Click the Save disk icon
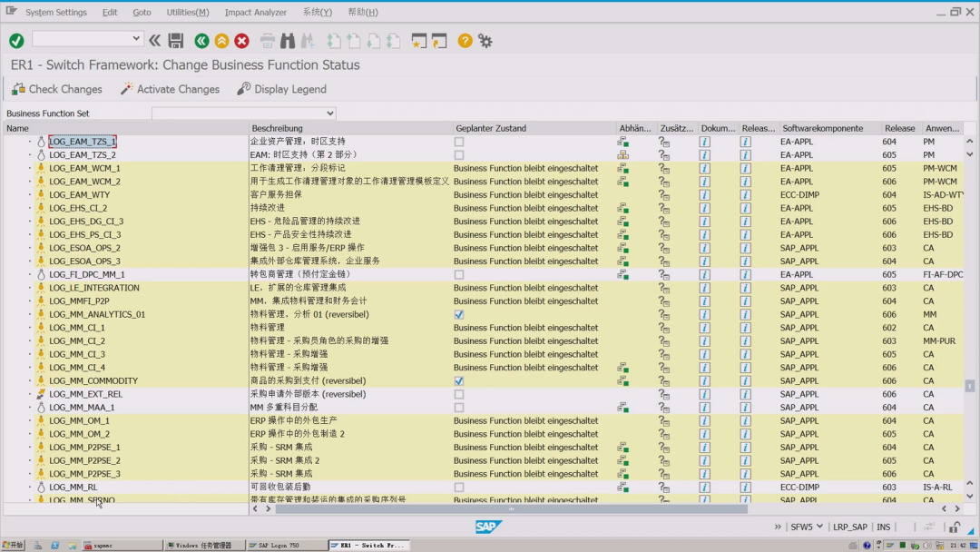This screenshot has height=552, width=980. point(176,41)
